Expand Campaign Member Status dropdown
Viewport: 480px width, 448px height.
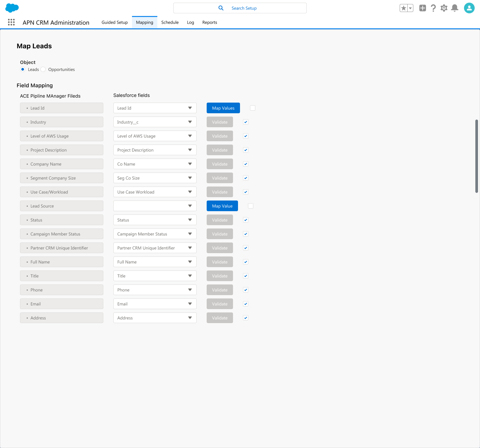tap(155, 234)
